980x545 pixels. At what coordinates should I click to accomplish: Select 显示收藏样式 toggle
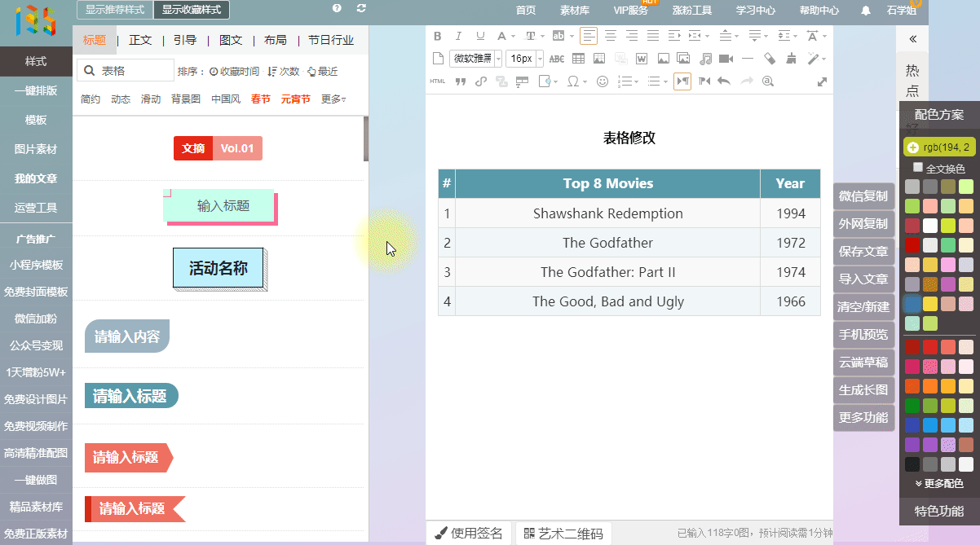(x=192, y=10)
